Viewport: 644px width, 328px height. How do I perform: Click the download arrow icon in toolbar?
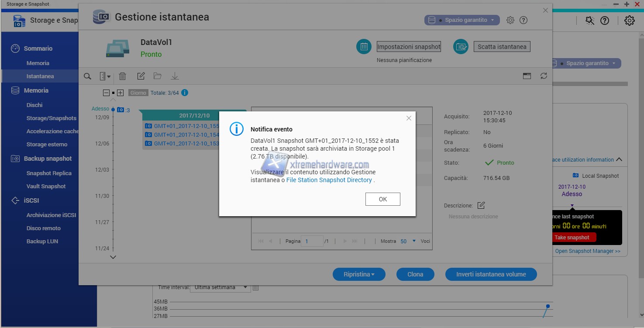(x=175, y=76)
